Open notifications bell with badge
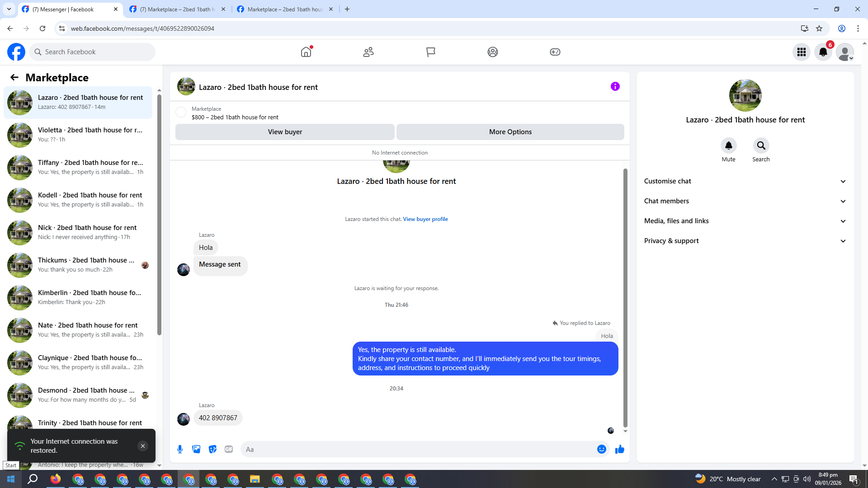868x488 pixels. pyautogui.click(x=823, y=52)
